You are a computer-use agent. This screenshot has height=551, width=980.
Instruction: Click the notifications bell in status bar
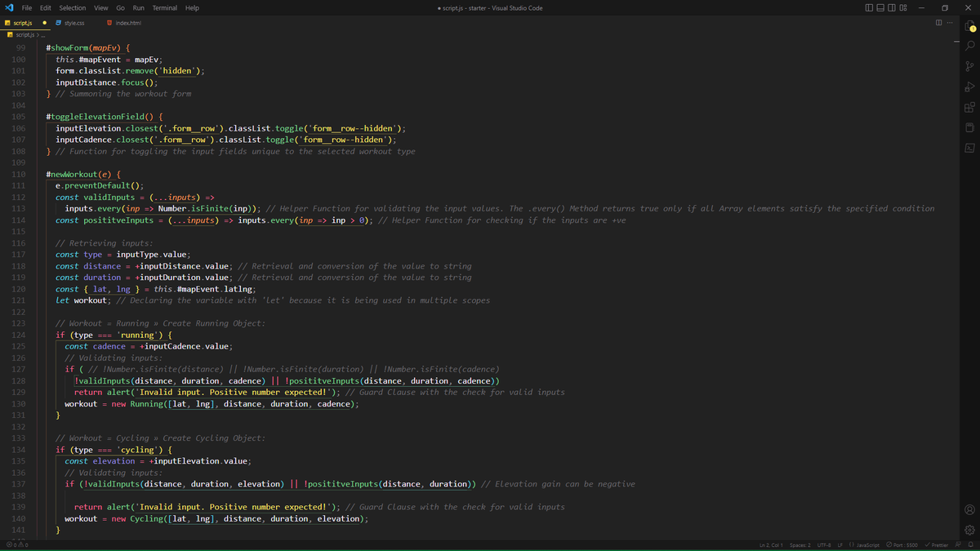[973, 544]
